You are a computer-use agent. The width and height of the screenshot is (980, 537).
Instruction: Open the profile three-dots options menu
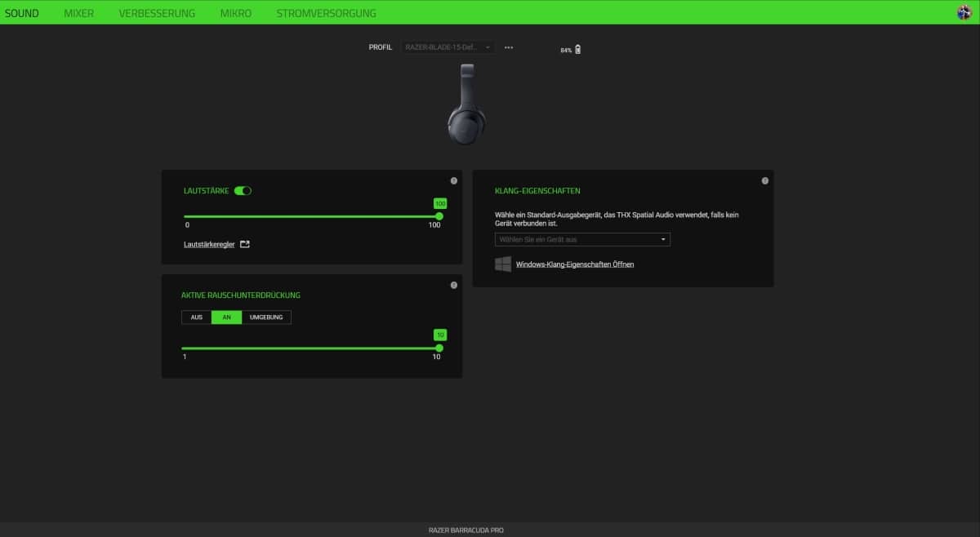click(x=509, y=47)
